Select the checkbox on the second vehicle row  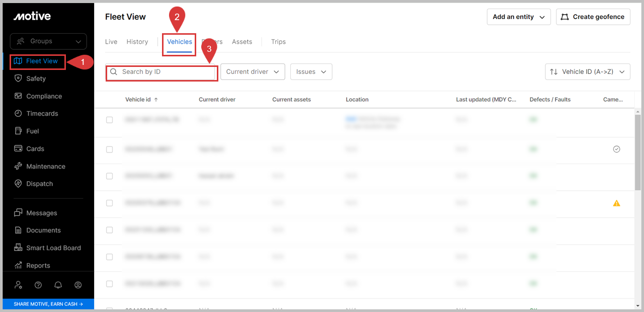click(x=109, y=149)
